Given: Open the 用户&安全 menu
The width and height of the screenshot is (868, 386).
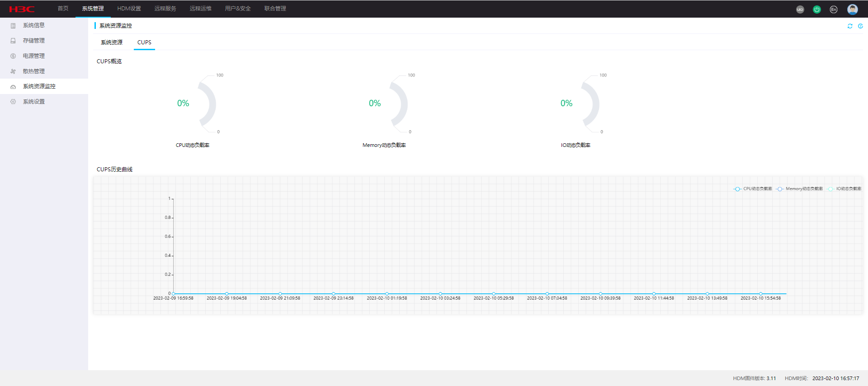Looking at the screenshot, I should pyautogui.click(x=238, y=9).
